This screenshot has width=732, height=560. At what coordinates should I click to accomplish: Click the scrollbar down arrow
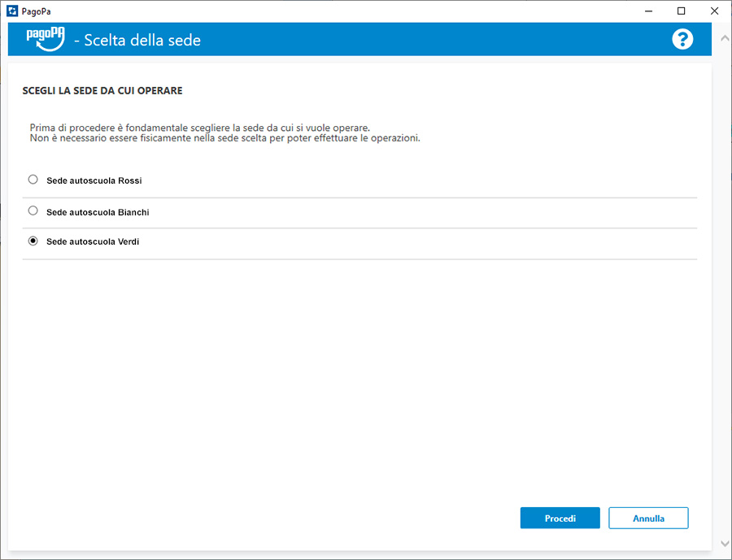coord(724,542)
